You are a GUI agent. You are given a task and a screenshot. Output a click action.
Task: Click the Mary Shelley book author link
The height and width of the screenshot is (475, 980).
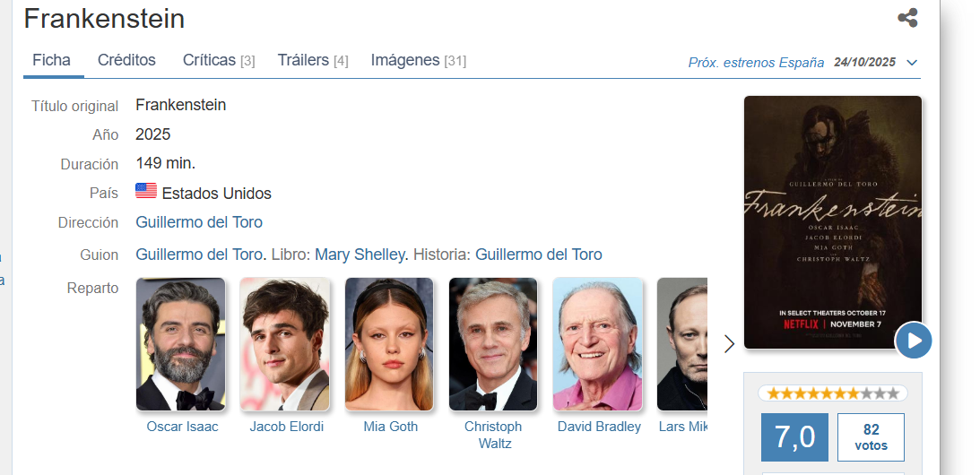tap(360, 255)
